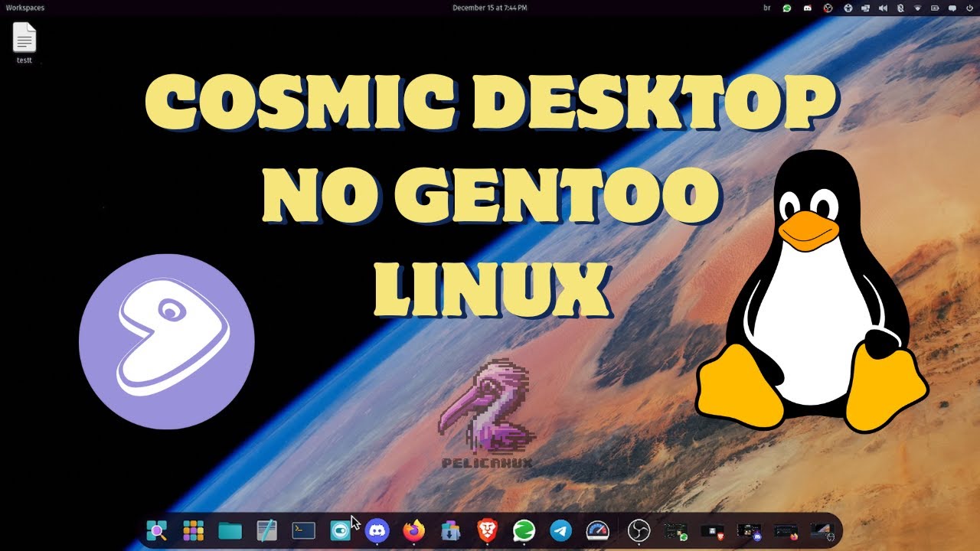980x551 pixels.
Task: Open Bluetooth applet in top panel
Action: (900, 8)
